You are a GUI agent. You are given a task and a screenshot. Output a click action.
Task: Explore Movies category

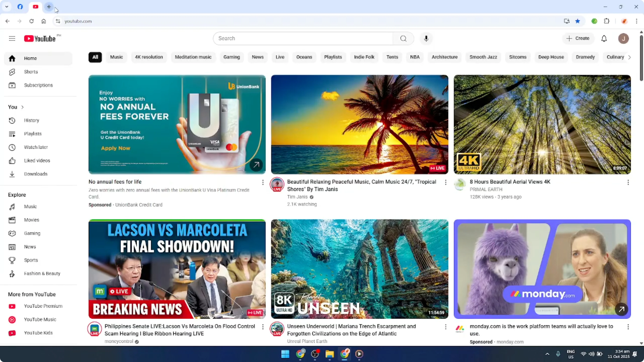pyautogui.click(x=38, y=220)
